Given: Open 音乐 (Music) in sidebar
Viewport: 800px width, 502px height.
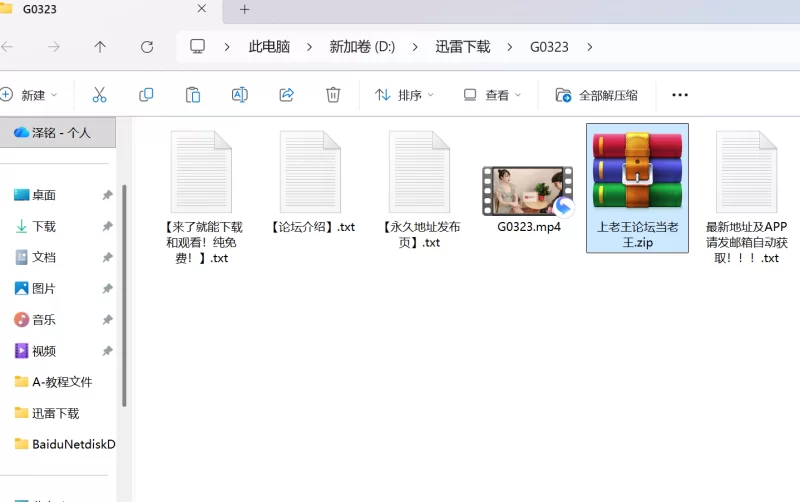Looking at the screenshot, I should (x=44, y=319).
